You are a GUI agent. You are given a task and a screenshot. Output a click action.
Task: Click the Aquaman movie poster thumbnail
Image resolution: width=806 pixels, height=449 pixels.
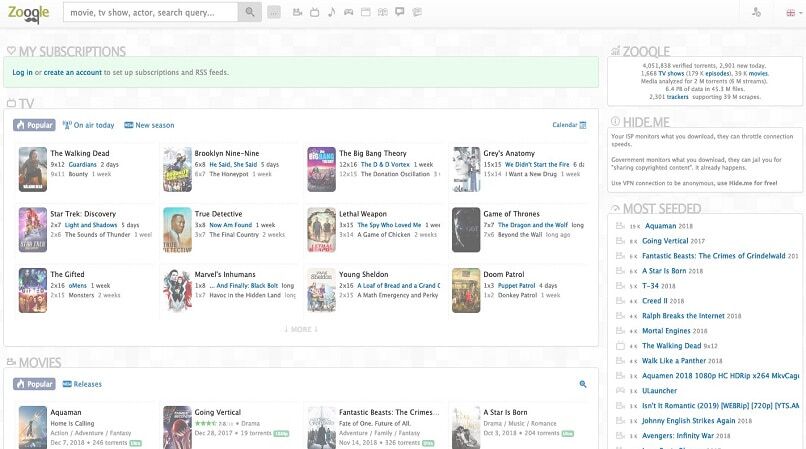33,428
